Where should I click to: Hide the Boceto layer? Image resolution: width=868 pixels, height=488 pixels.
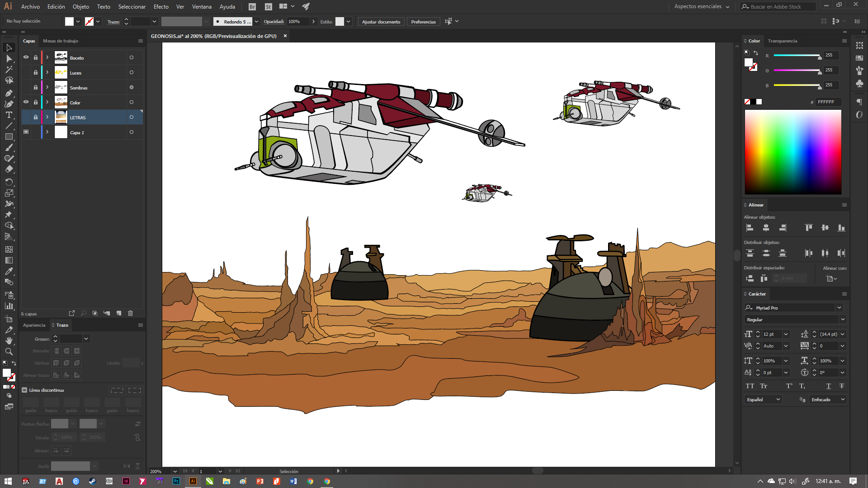(x=26, y=57)
